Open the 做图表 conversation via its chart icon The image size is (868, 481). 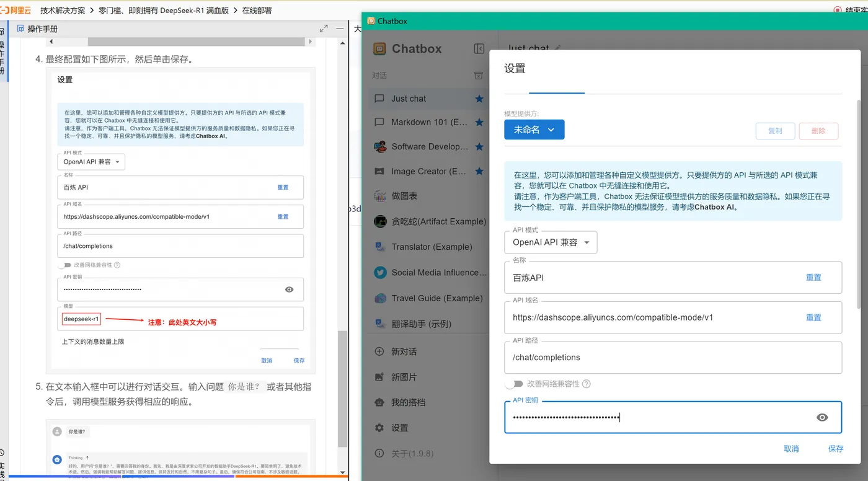(380, 196)
